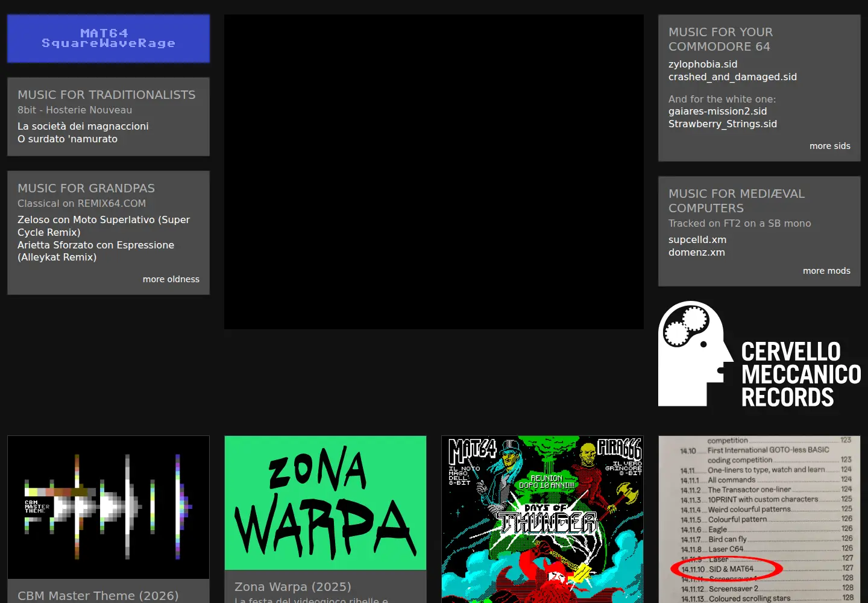Play O surdato 'namurato track

(68, 139)
